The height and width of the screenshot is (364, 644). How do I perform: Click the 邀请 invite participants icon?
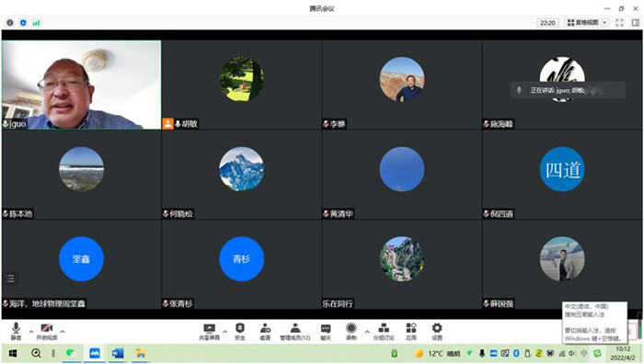click(265, 332)
